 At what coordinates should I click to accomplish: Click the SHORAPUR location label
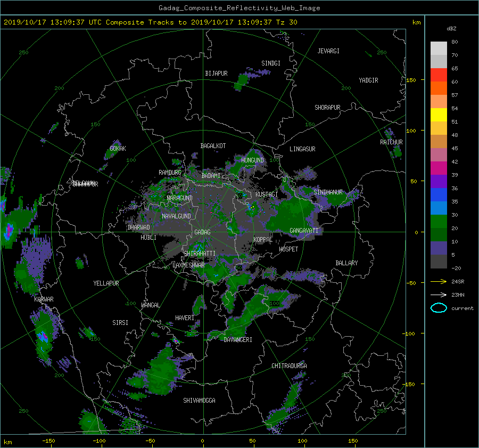click(x=327, y=108)
